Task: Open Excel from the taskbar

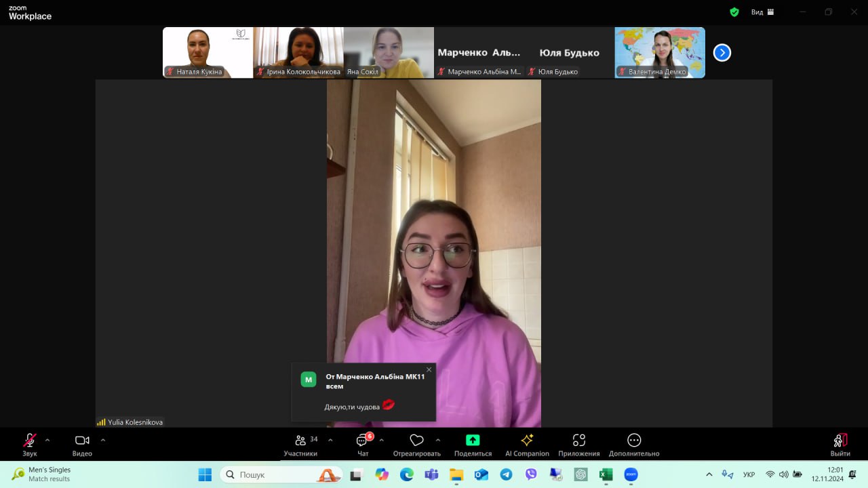Action: coord(606,474)
